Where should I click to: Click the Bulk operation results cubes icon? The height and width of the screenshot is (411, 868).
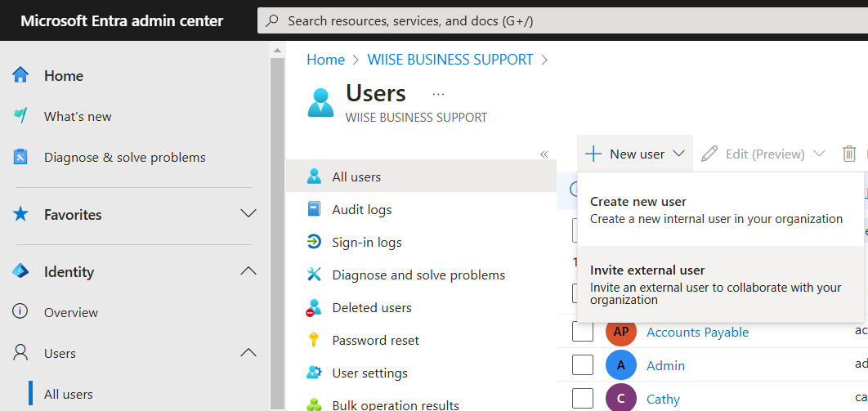point(314,405)
